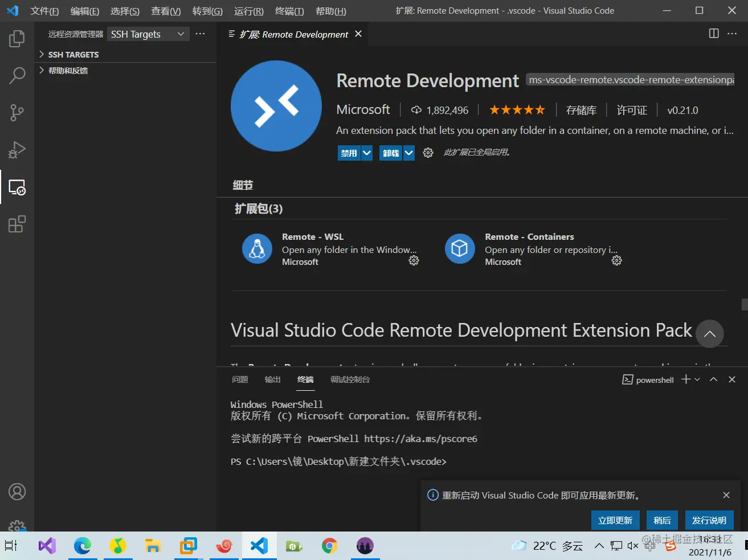748x560 pixels.
Task: Open the Source Control view
Action: 17,112
